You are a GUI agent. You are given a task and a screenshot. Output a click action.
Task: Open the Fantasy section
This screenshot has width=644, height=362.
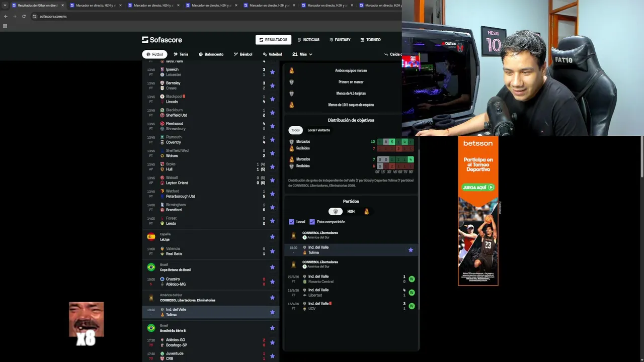pyautogui.click(x=340, y=40)
